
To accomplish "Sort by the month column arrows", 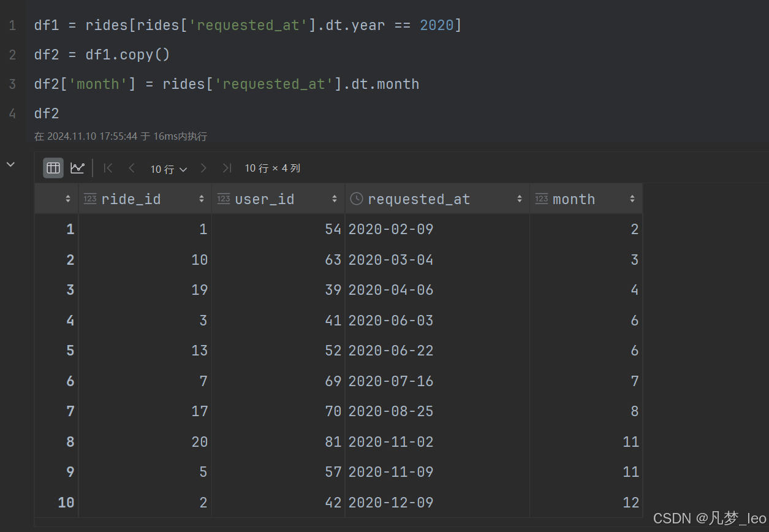I will click(x=632, y=199).
